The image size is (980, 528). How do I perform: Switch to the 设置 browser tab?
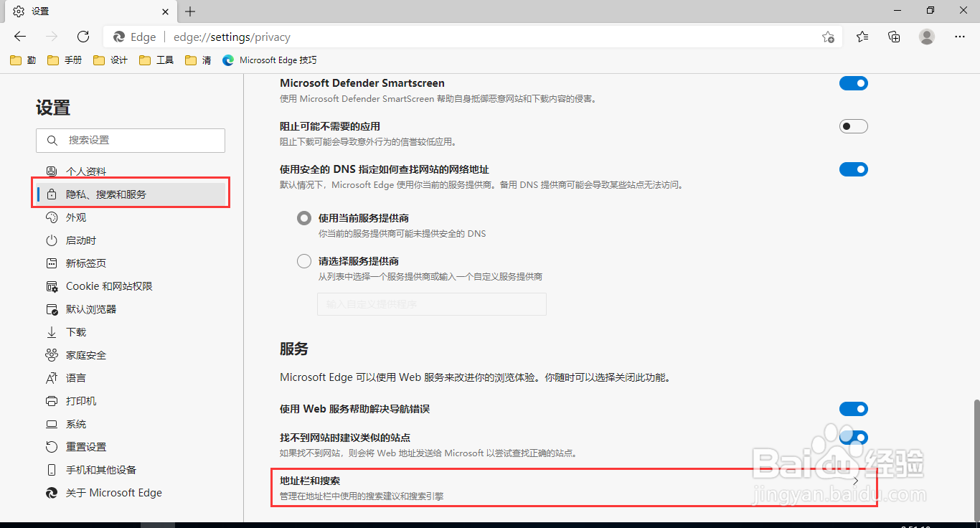pyautogui.click(x=86, y=11)
